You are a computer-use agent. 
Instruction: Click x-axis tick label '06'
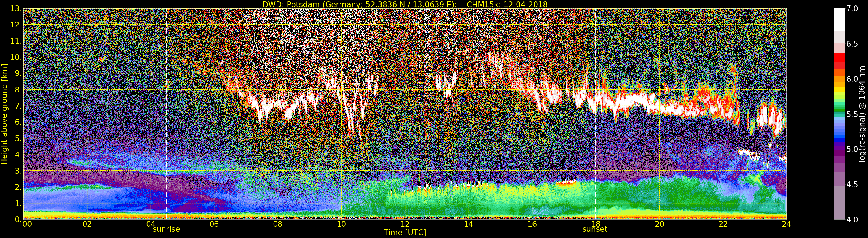[214, 224]
